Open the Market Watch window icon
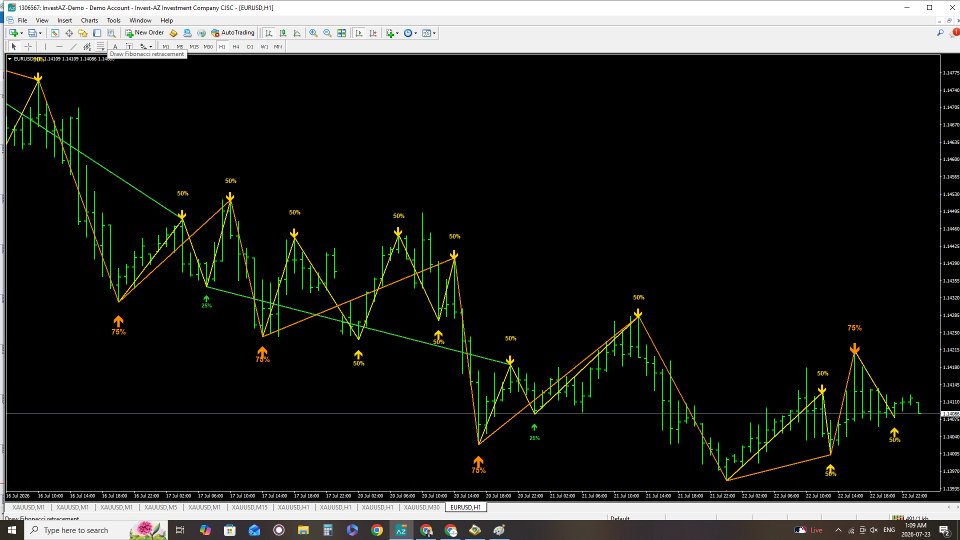Image resolution: width=960 pixels, height=540 pixels. tap(54, 33)
